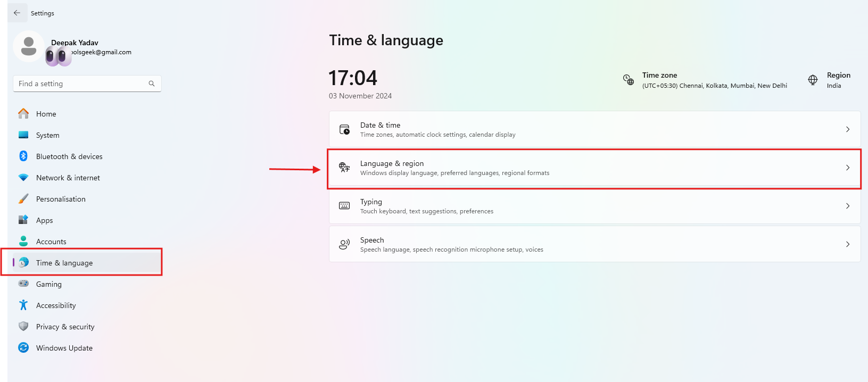Viewport: 868px width, 382px height.
Task: Click the Date & time calendar icon
Action: click(344, 129)
